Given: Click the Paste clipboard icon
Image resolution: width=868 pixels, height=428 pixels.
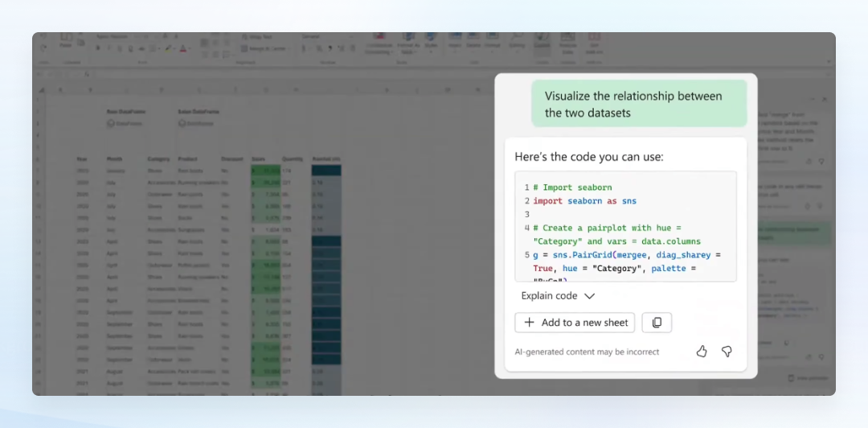Looking at the screenshot, I should tap(65, 40).
